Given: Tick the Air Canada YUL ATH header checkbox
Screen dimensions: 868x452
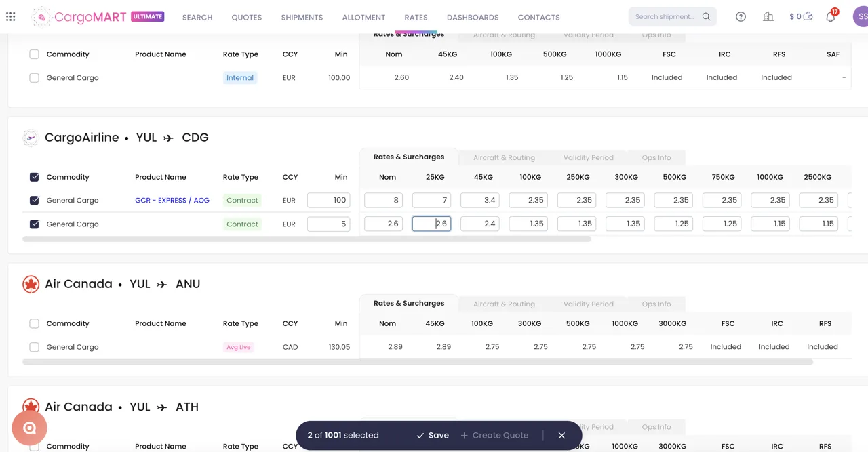Looking at the screenshot, I should tap(34, 446).
